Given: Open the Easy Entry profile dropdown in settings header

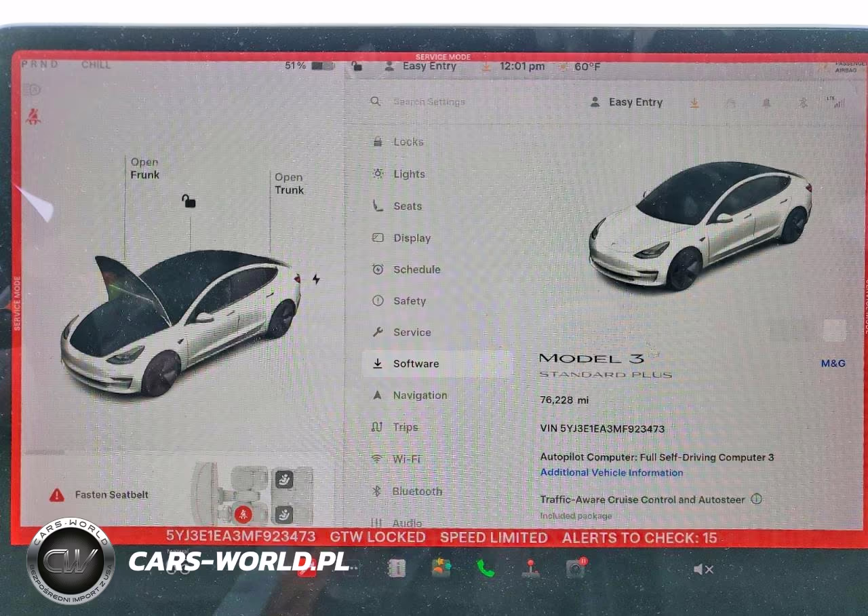Looking at the screenshot, I should pyautogui.click(x=626, y=102).
